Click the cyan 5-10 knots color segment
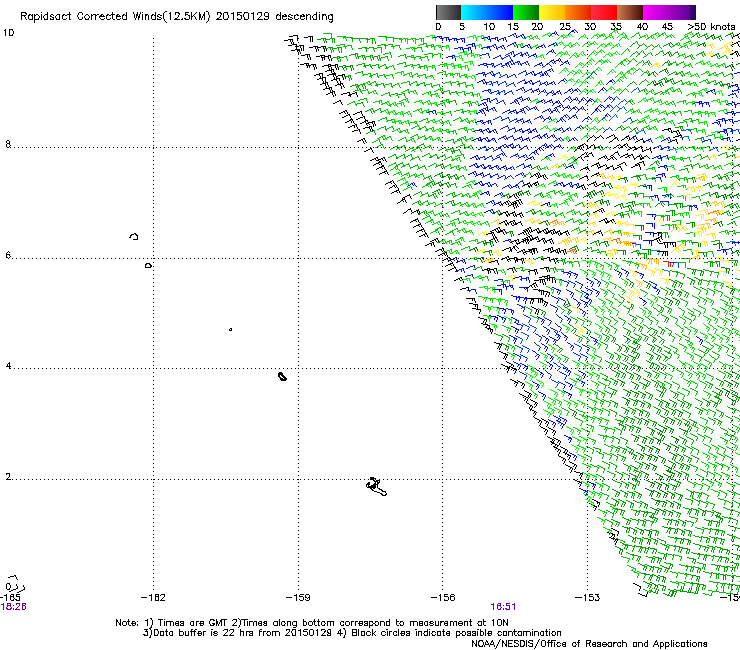 coord(474,12)
